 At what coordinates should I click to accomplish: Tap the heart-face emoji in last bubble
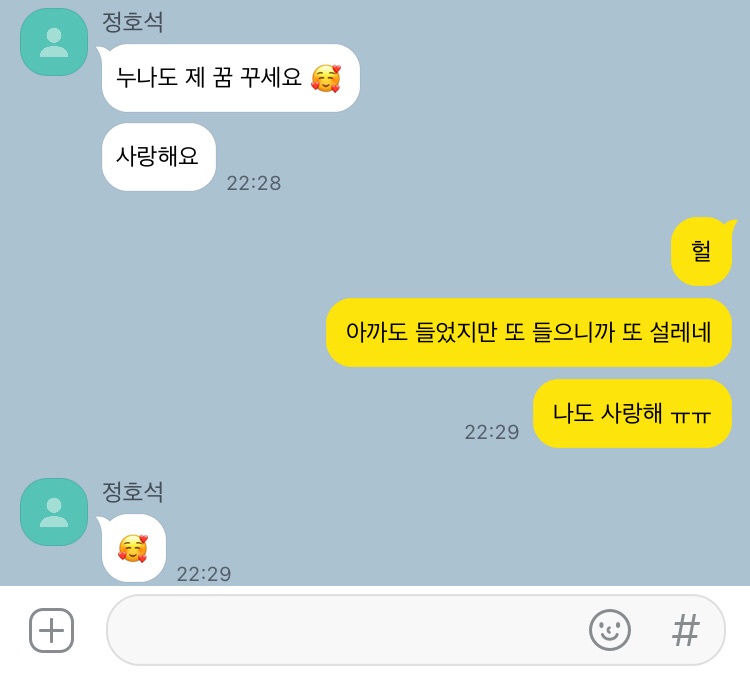tap(133, 548)
